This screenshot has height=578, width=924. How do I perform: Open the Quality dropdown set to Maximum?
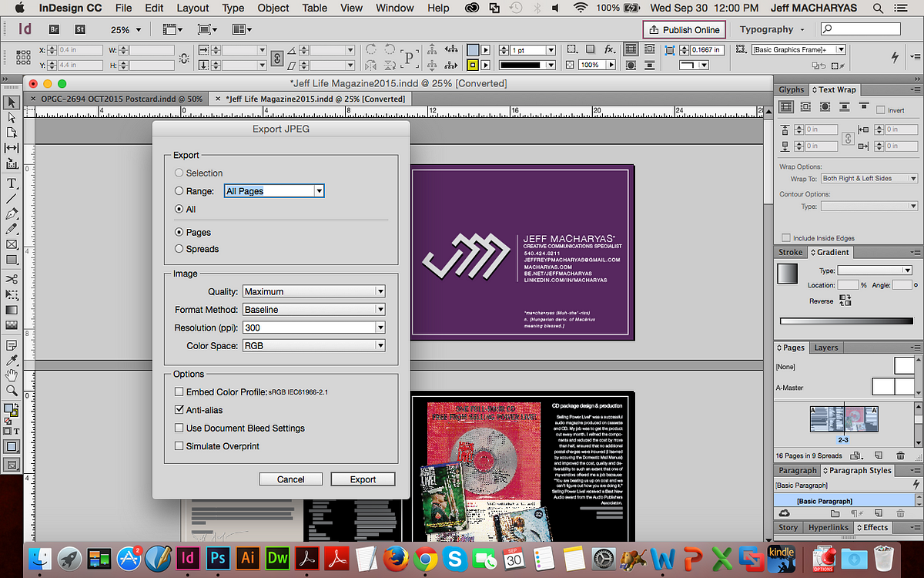tap(313, 291)
